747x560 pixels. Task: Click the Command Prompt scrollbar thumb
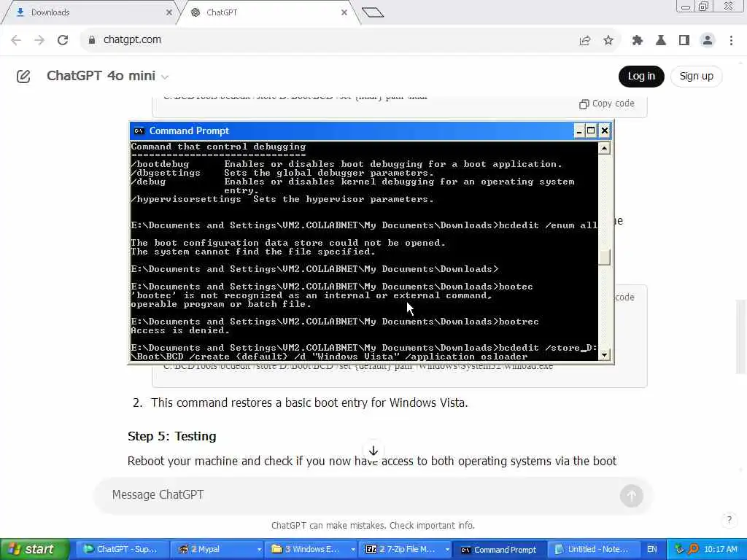pyautogui.click(x=604, y=257)
